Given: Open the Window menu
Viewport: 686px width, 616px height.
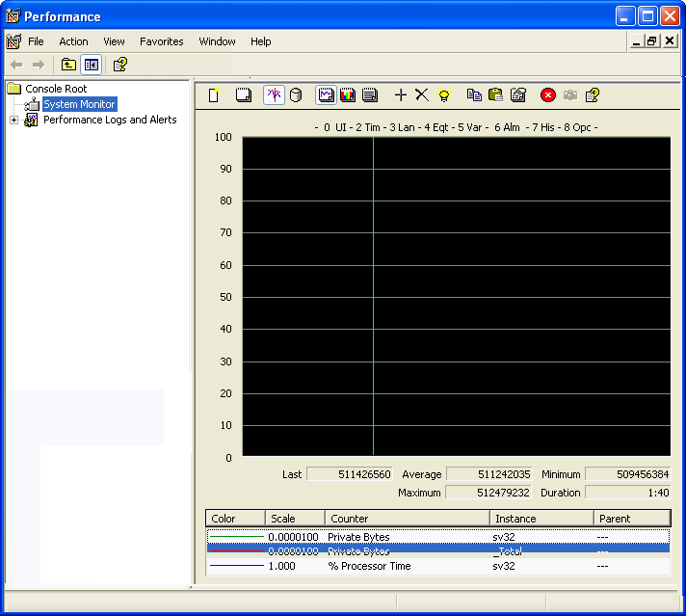Looking at the screenshot, I should point(217,41).
